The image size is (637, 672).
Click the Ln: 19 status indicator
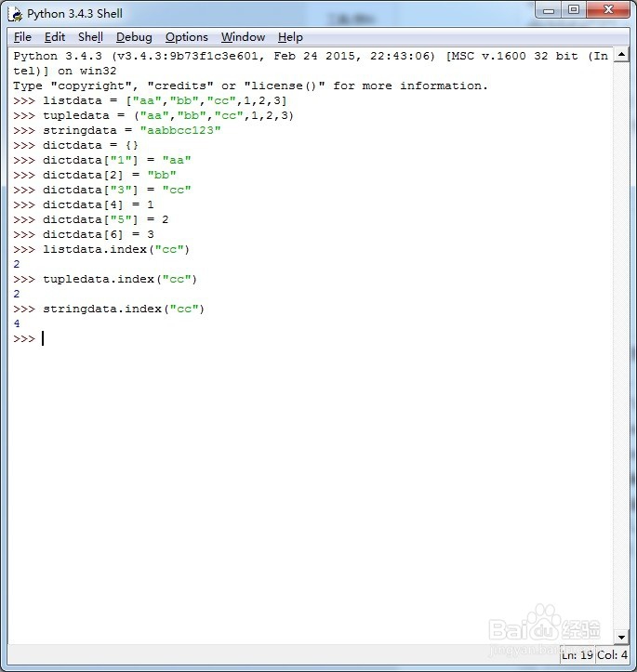(x=577, y=655)
